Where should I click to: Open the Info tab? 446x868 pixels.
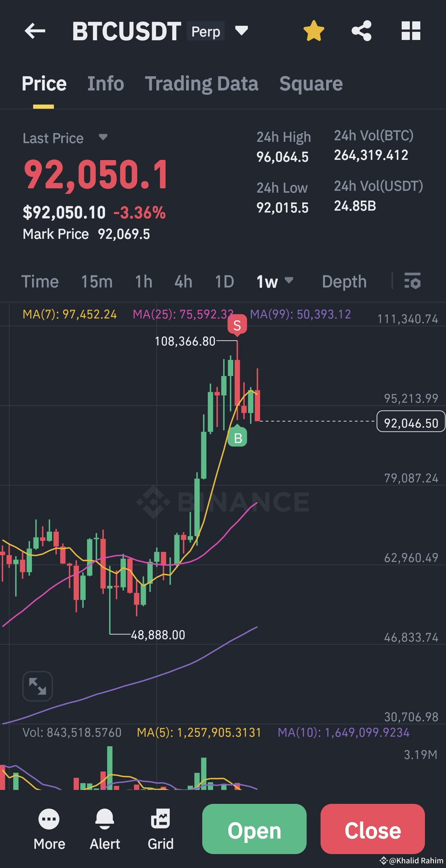click(x=105, y=83)
